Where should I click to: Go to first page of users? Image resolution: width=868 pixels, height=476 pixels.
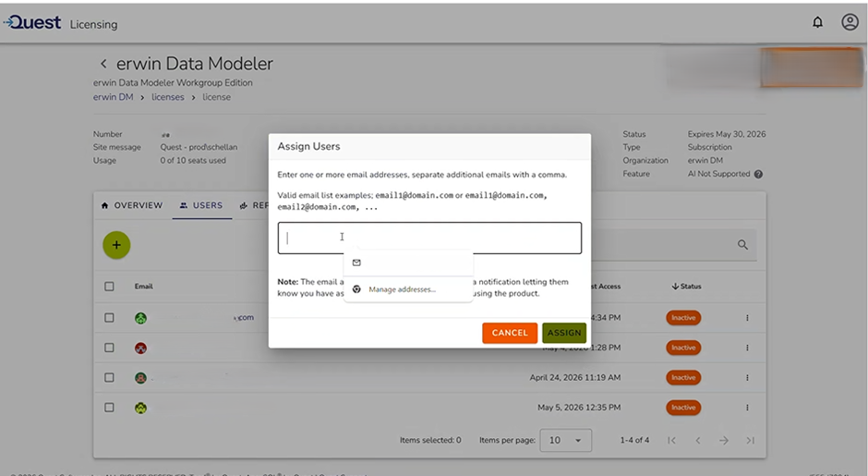(671, 441)
